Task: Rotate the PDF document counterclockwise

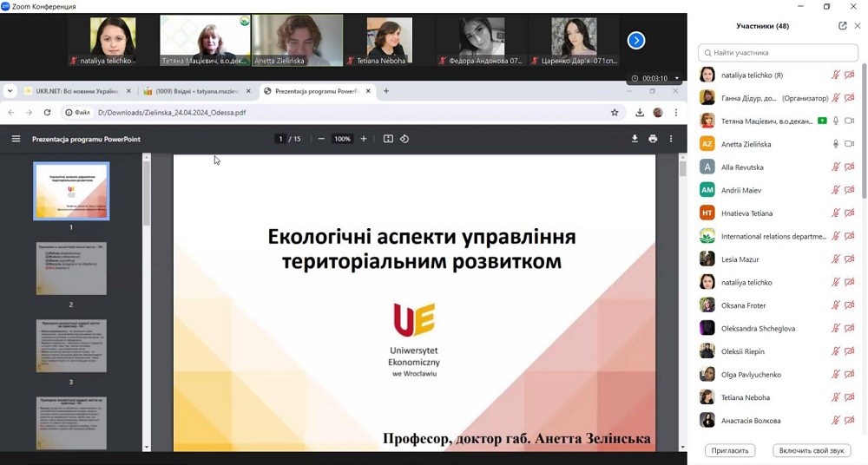Action: (x=404, y=139)
